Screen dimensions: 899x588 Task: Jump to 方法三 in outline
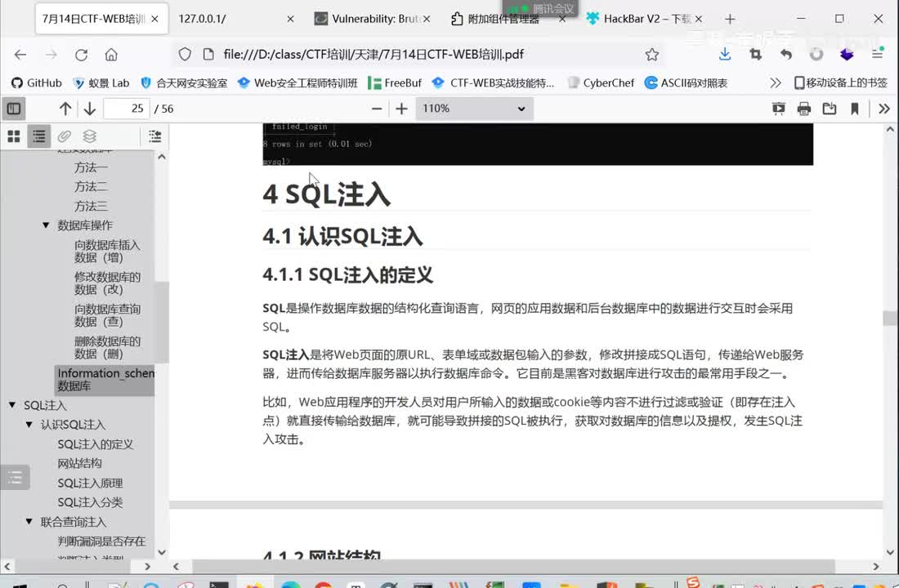click(x=91, y=207)
